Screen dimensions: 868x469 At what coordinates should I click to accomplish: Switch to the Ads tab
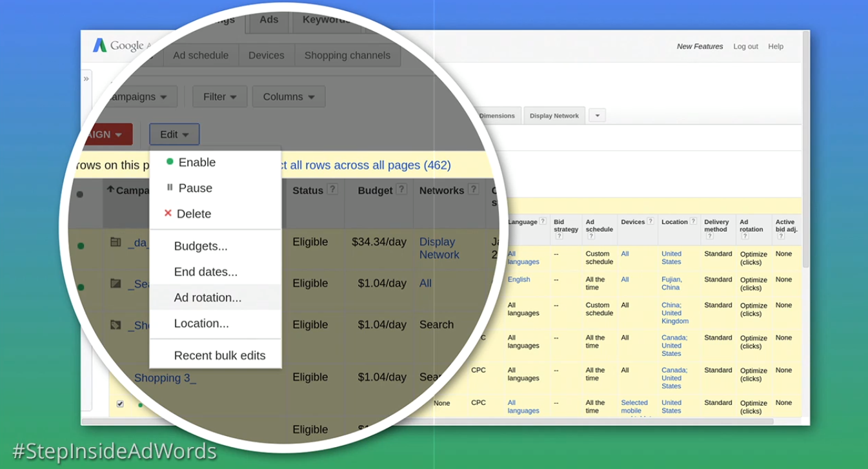coord(269,20)
